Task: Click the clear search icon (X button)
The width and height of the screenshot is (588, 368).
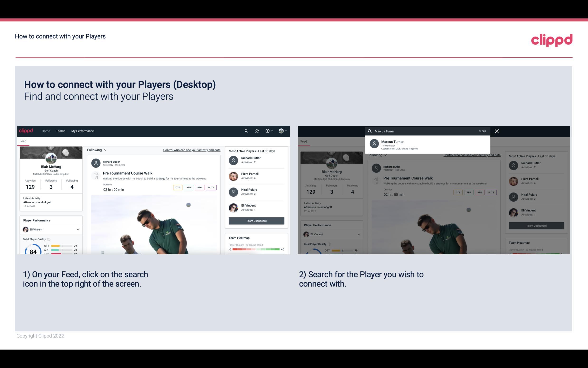Action: point(497,131)
